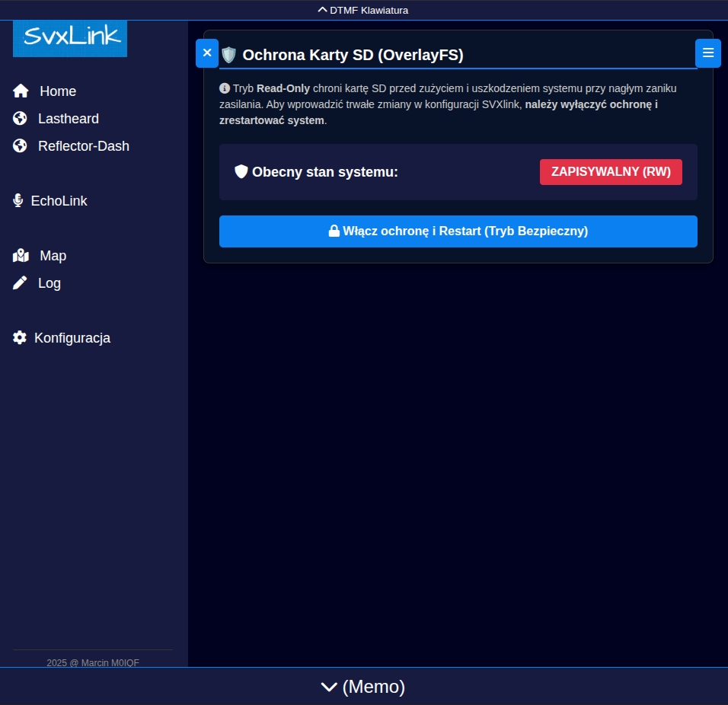Screen dimensions: 728x705
Task: Click the Map icon in sidebar
Action: click(21, 256)
